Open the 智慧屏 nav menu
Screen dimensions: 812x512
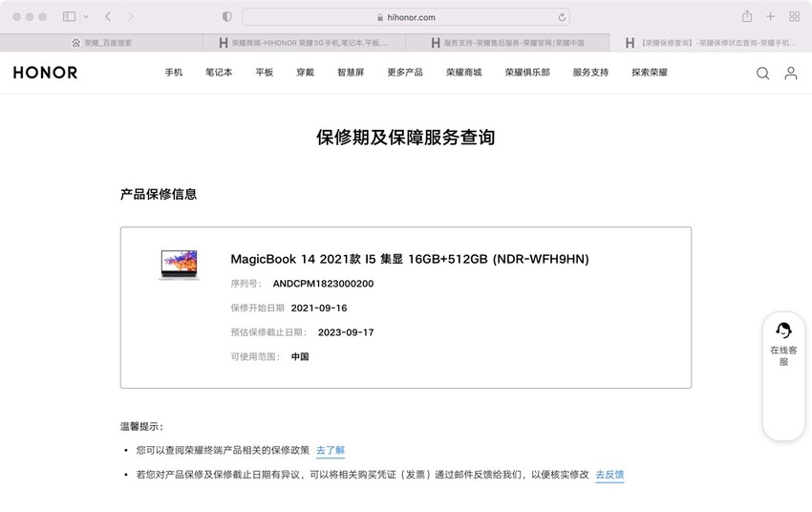(x=351, y=73)
